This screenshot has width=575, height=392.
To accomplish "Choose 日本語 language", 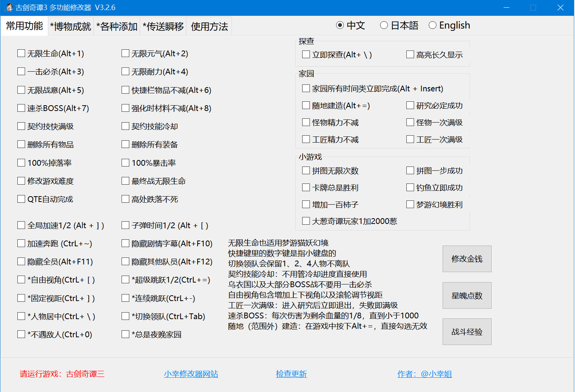I will tap(384, 25).
